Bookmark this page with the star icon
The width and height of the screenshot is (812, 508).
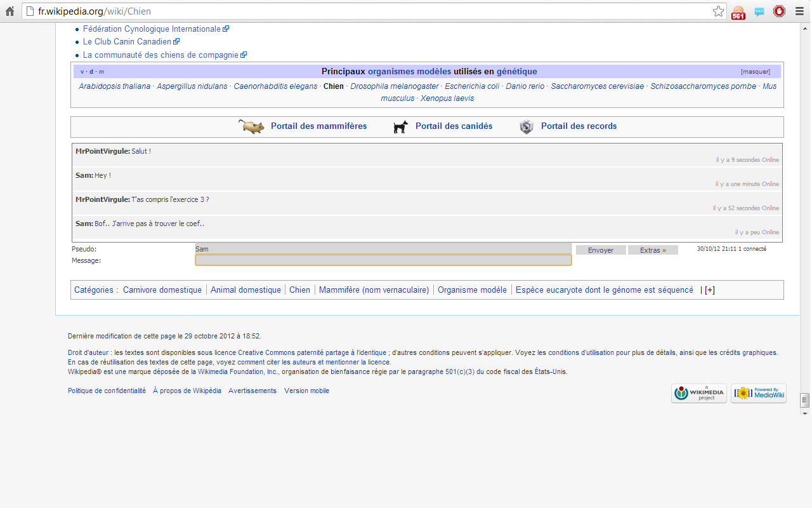coord(718,11)
